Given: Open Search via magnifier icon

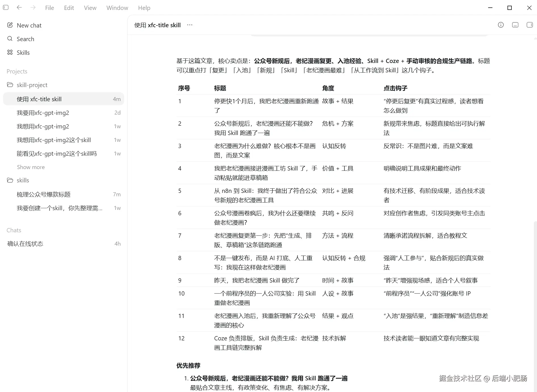Looking at the screenshot, I should [10, 39].
